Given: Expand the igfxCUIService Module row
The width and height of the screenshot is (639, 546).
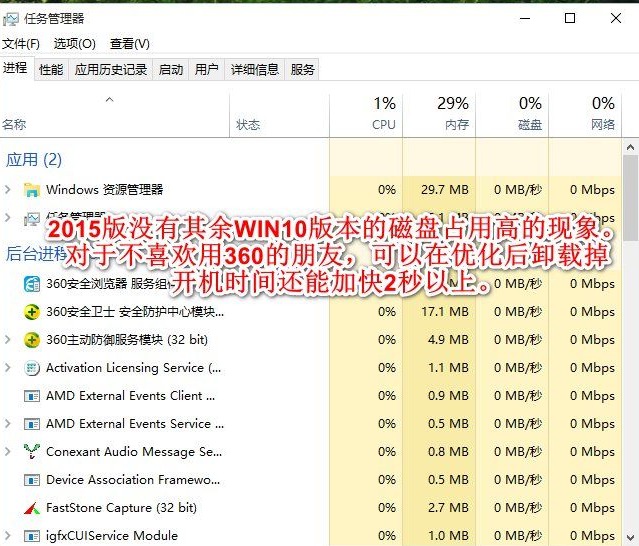Looking at the screenshot, I should [x=7, y=535].
